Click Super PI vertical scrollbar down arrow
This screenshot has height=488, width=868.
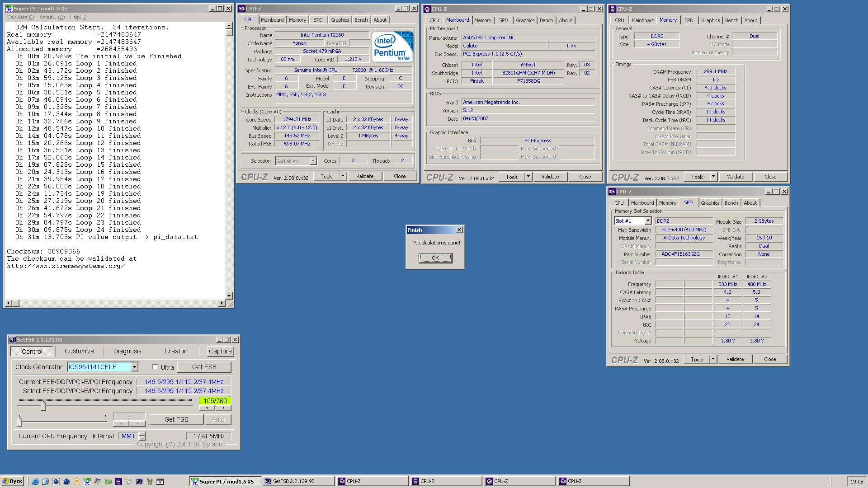tap(229, 296)
